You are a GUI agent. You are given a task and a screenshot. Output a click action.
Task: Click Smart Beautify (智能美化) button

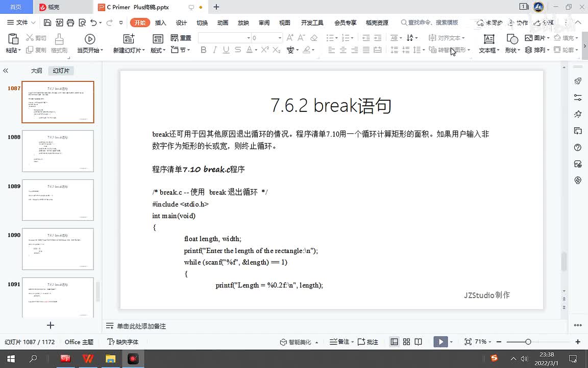pos(299,342)
